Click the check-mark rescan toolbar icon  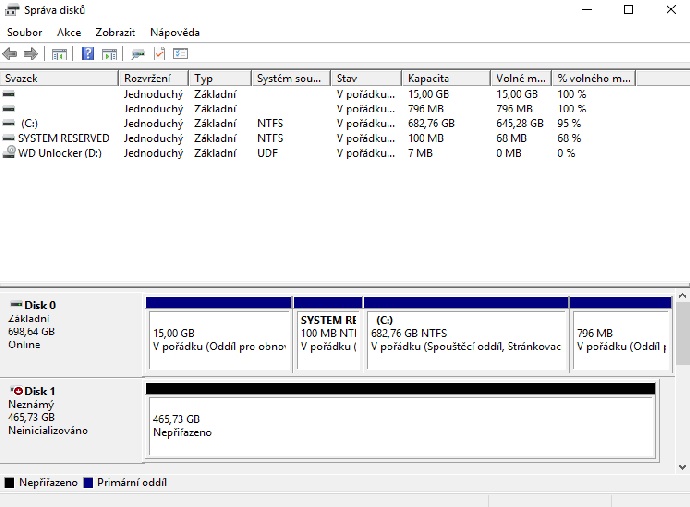point(159,54)
